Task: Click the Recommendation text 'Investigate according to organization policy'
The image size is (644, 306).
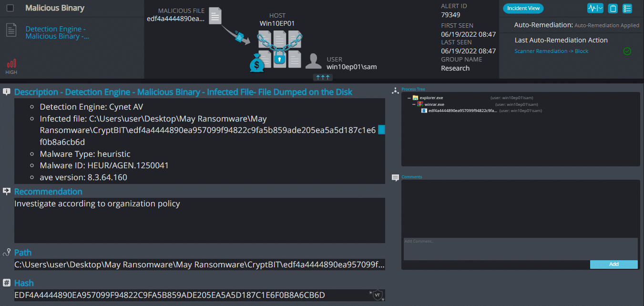Action: click(97, 204)
